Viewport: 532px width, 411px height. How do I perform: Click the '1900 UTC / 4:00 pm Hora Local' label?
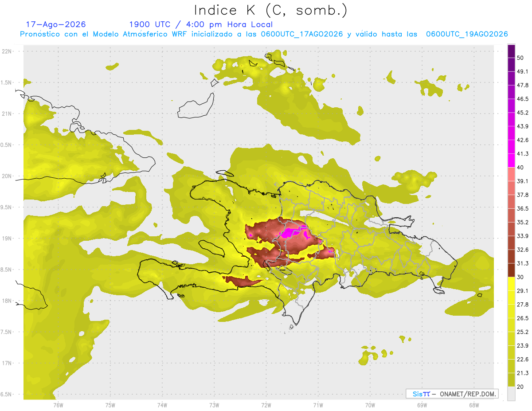point(201,24)
